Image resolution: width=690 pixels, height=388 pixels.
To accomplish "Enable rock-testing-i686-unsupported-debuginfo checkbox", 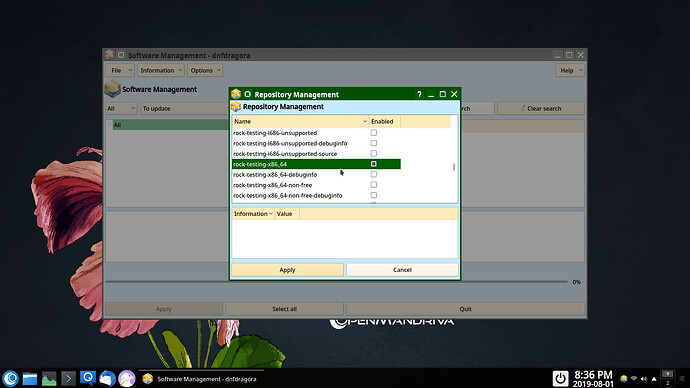I will (374, 143).
